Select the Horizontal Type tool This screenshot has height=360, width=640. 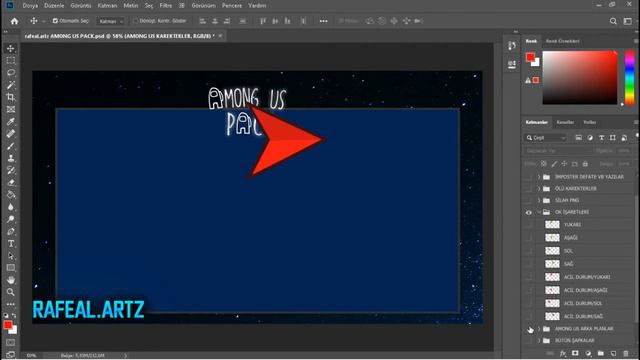(x=11, y=244)
